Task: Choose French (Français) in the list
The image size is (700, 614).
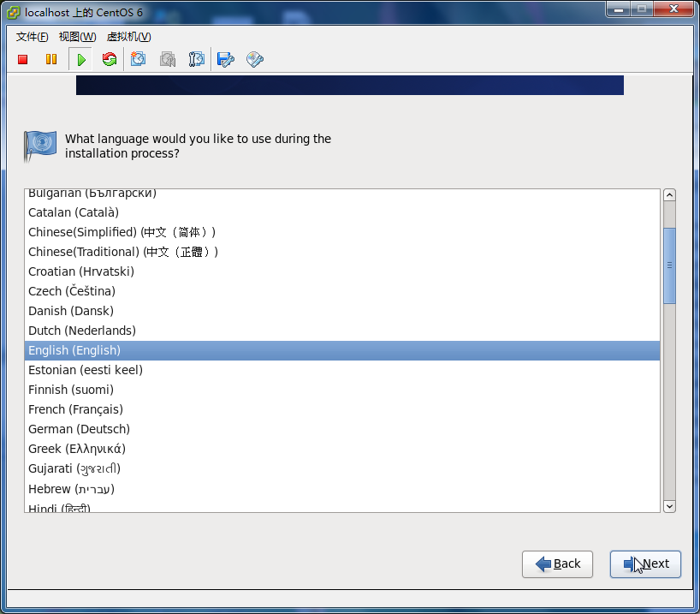Action: tap(75, 409)
